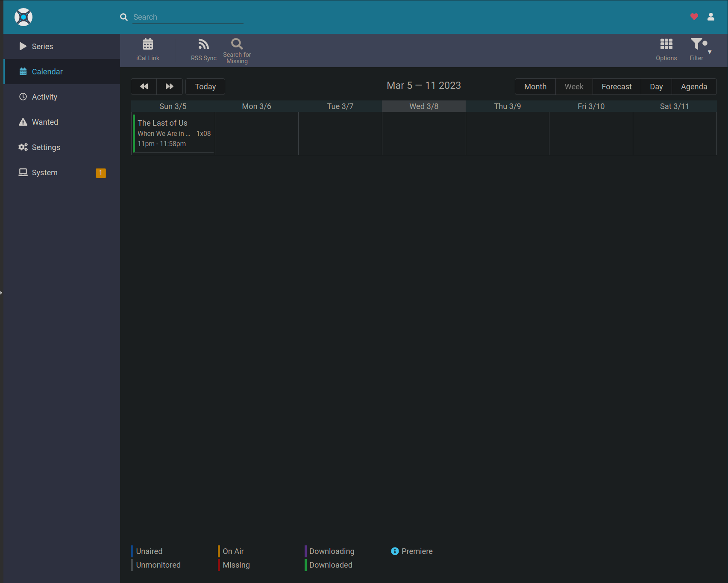Viewport: 728px width, 583px height.
Task: Click the Activity clock icon
Action: tap(23, 97)
